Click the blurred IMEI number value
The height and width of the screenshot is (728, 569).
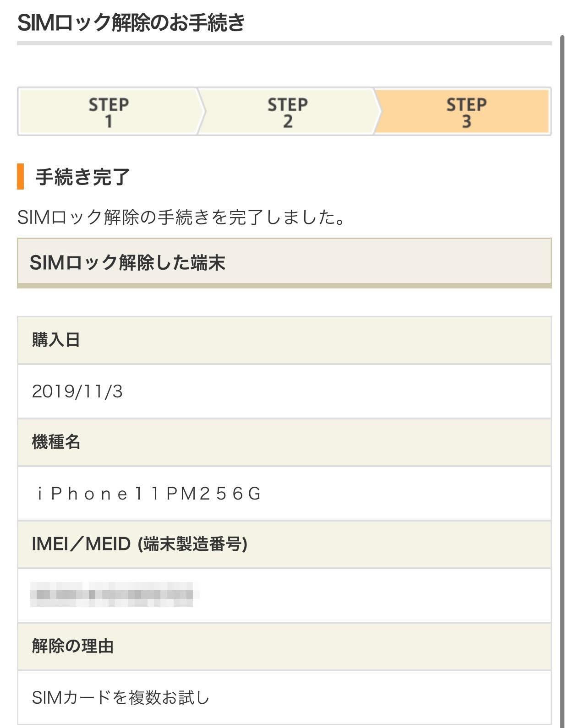coord(112,594)
